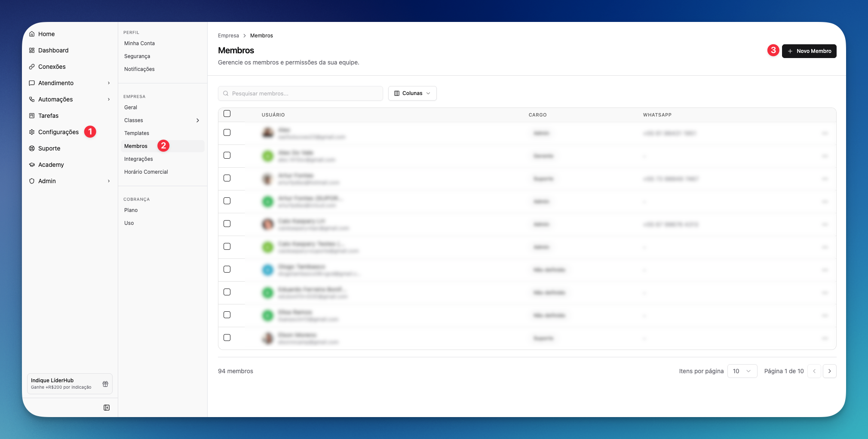
Task: Expand the Automações submenu chevron
Action: click(x=109, y=99)
